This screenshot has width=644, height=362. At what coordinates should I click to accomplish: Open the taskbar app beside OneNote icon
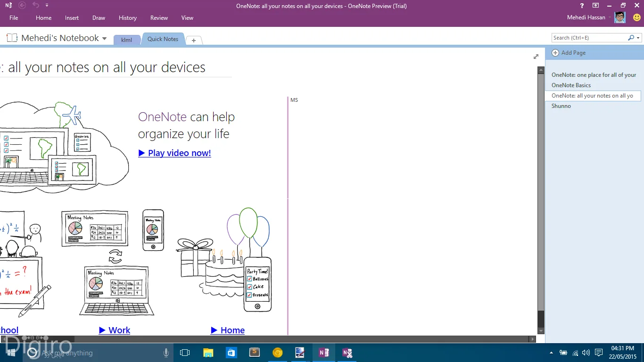pyautogui.click(x=300, y=353)
